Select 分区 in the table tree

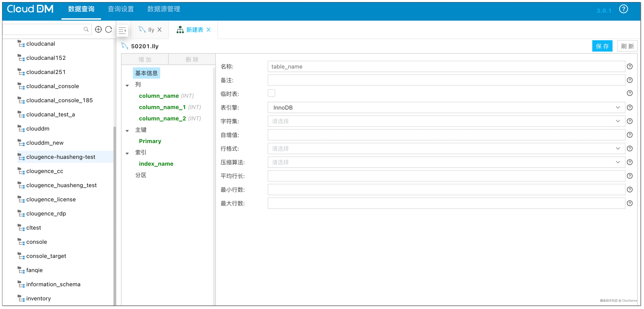141,175
